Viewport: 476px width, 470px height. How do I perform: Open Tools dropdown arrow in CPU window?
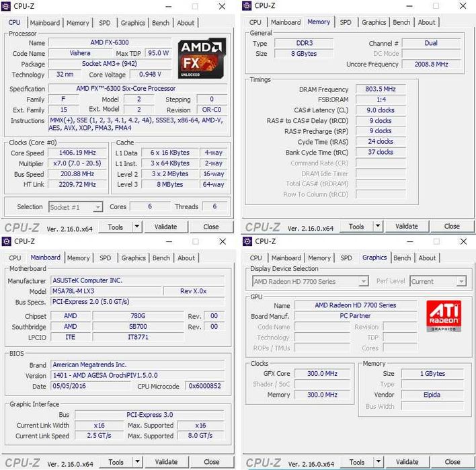click(x=137, y=227)
